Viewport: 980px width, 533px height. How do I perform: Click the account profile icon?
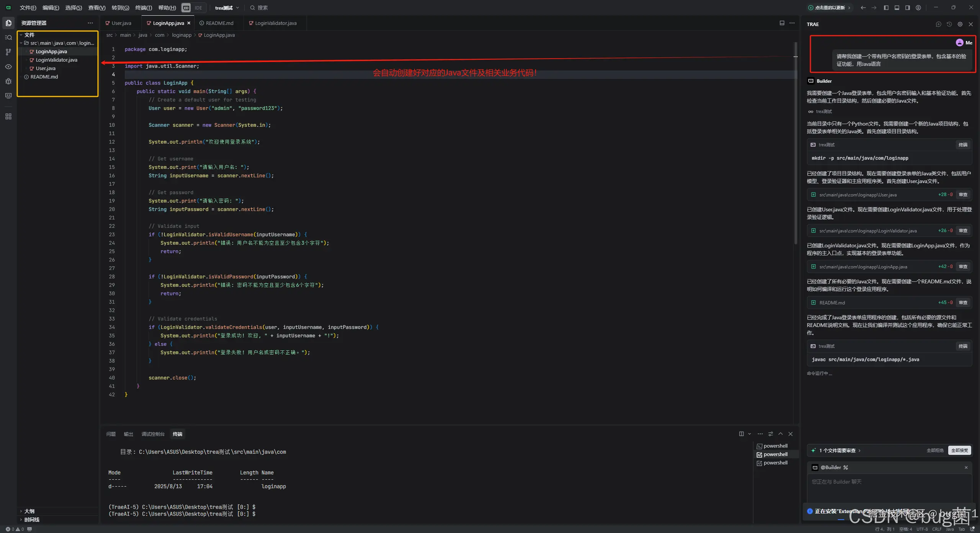918,8
